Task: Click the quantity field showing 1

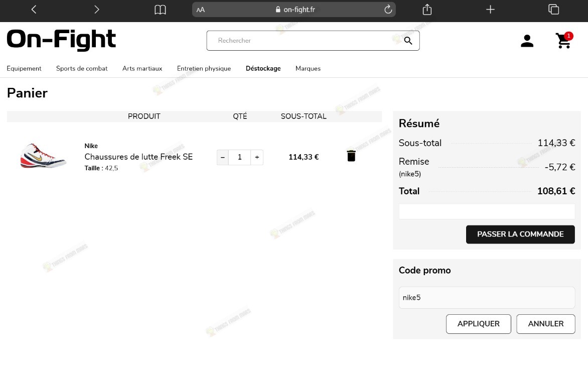Action: (x=240, y=157)
